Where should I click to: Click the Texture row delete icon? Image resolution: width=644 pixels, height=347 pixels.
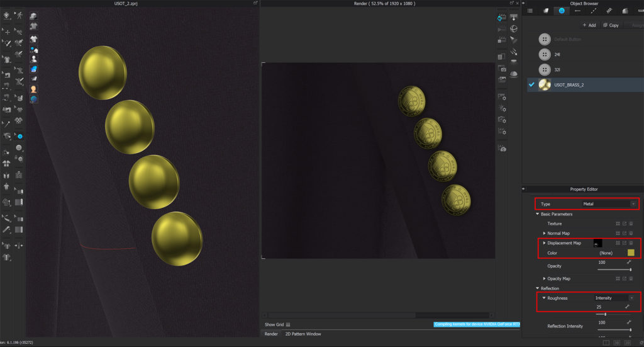coord(631,224)
